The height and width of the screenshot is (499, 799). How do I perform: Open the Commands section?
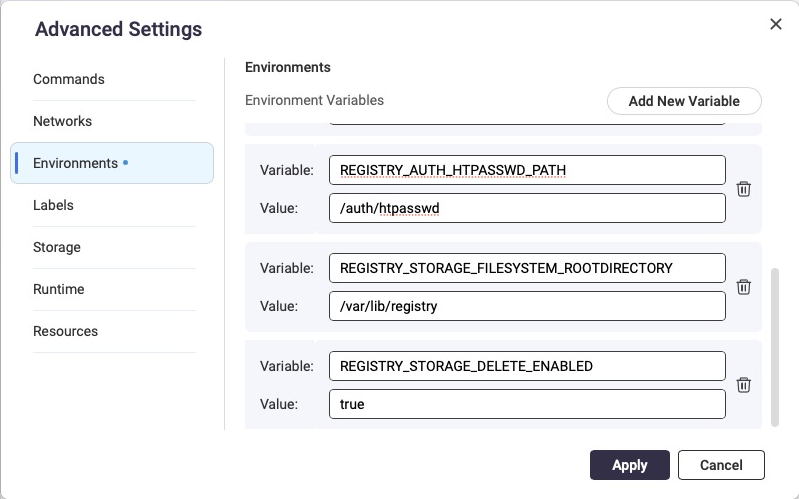click(69, 79)
